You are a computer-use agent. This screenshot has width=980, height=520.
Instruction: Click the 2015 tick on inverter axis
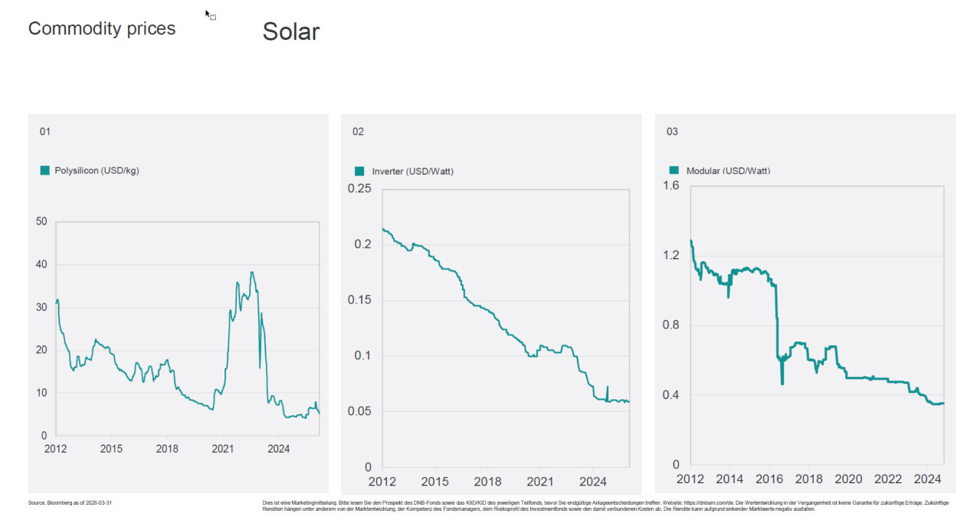(434, 482)
